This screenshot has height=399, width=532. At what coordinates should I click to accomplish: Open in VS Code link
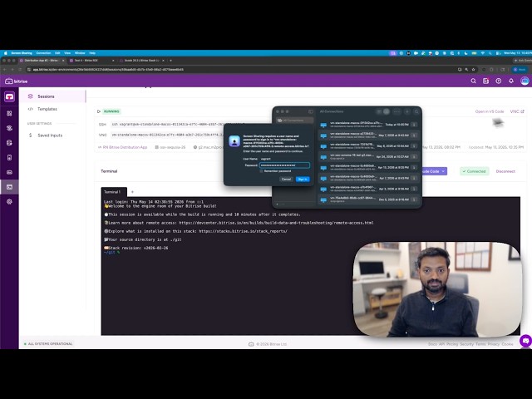pos(490,111)
